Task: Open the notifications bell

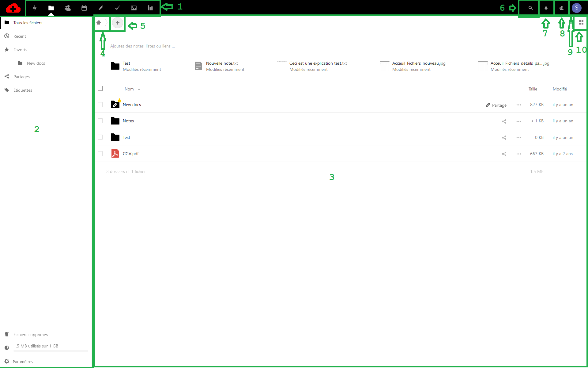Action: 546,8
